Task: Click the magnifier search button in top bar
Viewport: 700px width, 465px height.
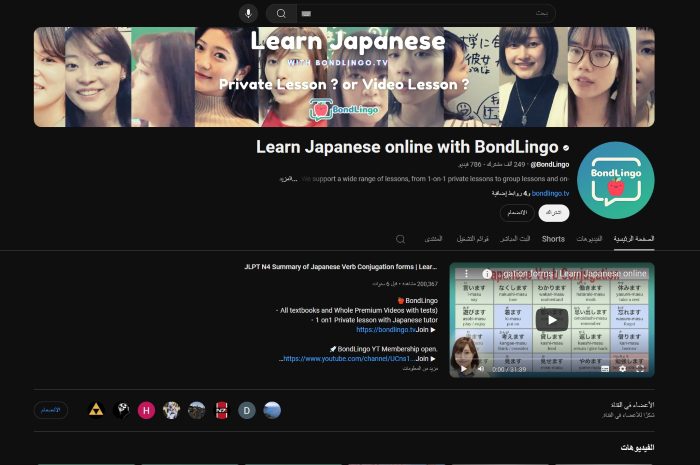Action: pyautogui.click(x=281, y=13)
